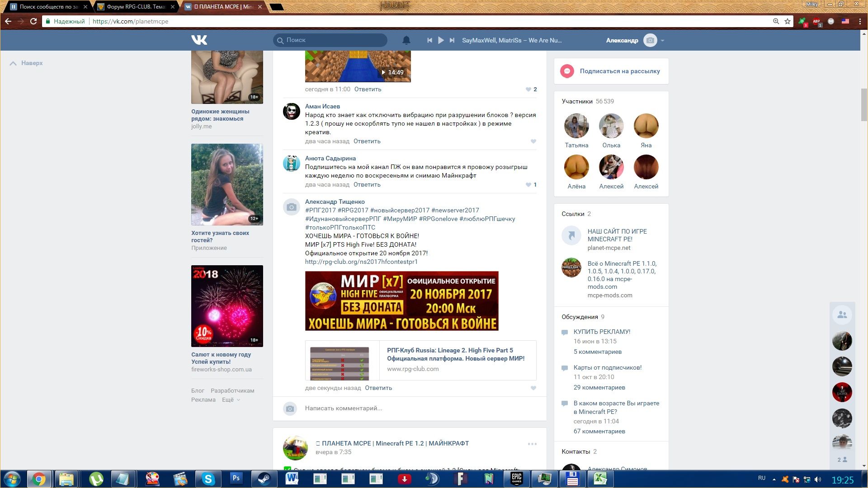The width and height of the screenshot is (868, 488).
Task: Open the 14:49 video thumbnail
Action: click(358, 66)
